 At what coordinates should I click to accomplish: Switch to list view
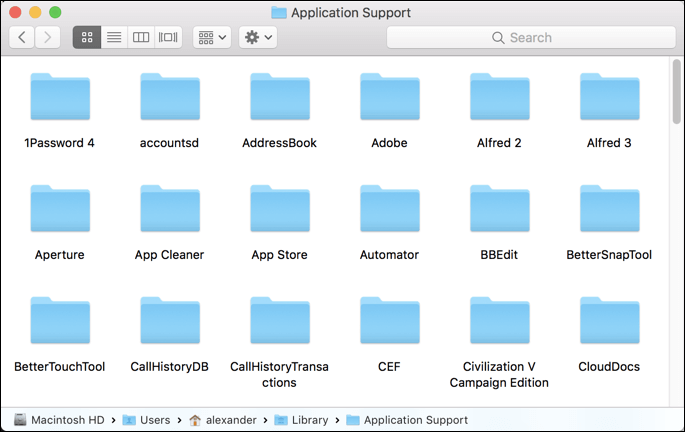point(114,37)
